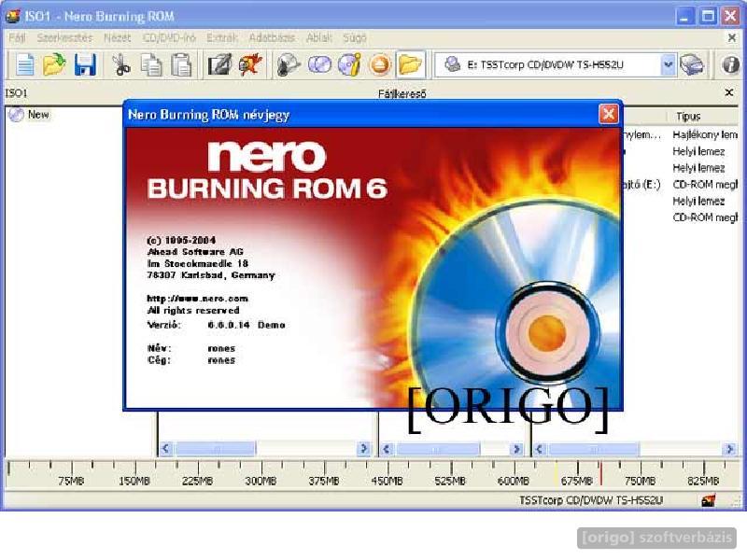Image resolution: width=747 pixels, height=560 pixels.
Task: Open a compilation with the folder icon
Action: coord(54,64)
